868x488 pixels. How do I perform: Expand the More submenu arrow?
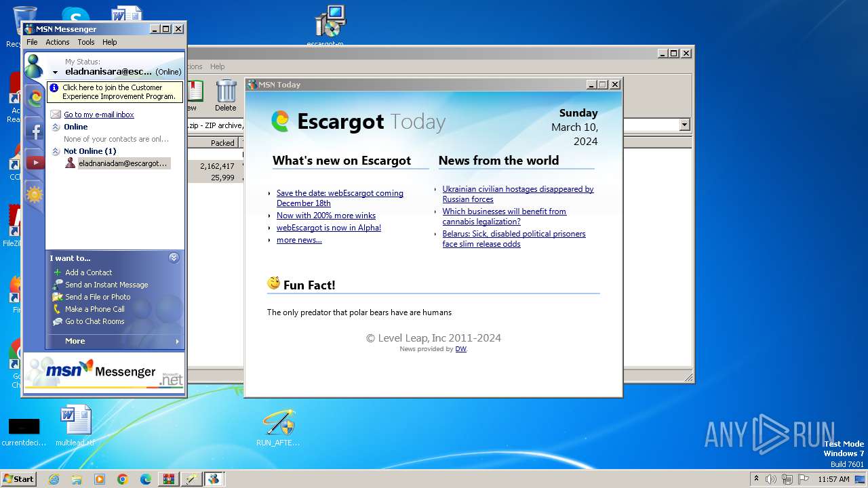[178, 341]
